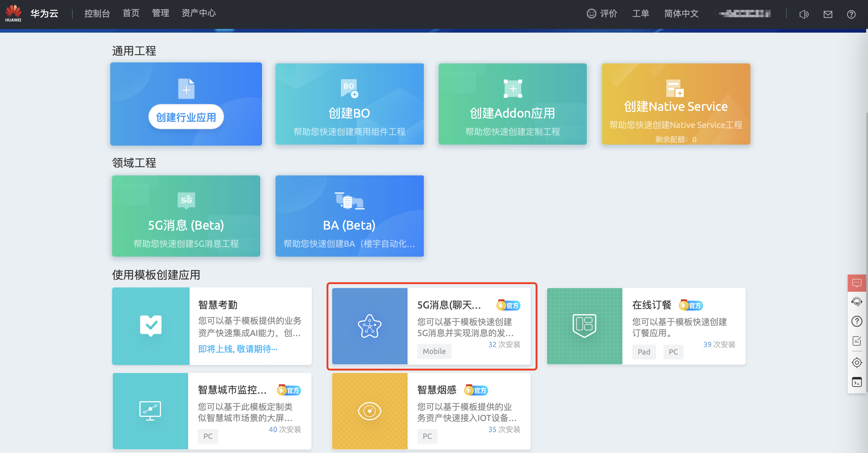Select the 智慧考勤 template thumbnail
Viewport: 868px width, 453px height.
pyautogui.click(x=151, y=326)
